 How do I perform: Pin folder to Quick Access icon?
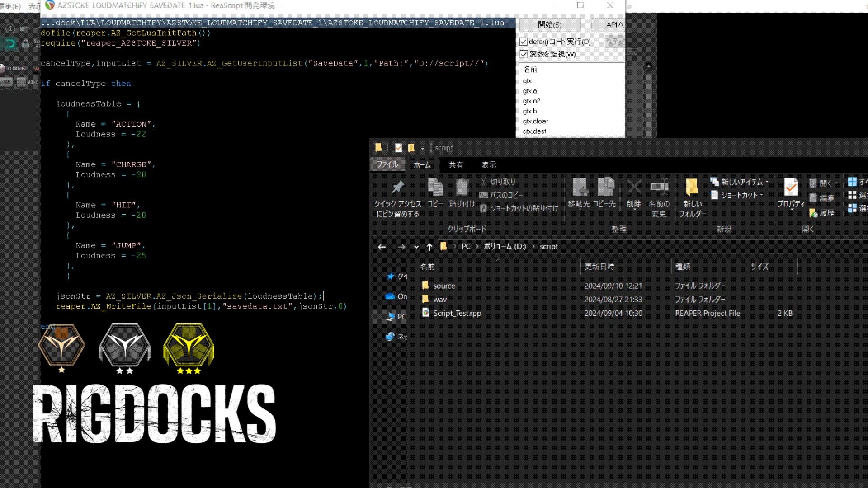pos(398,187)
